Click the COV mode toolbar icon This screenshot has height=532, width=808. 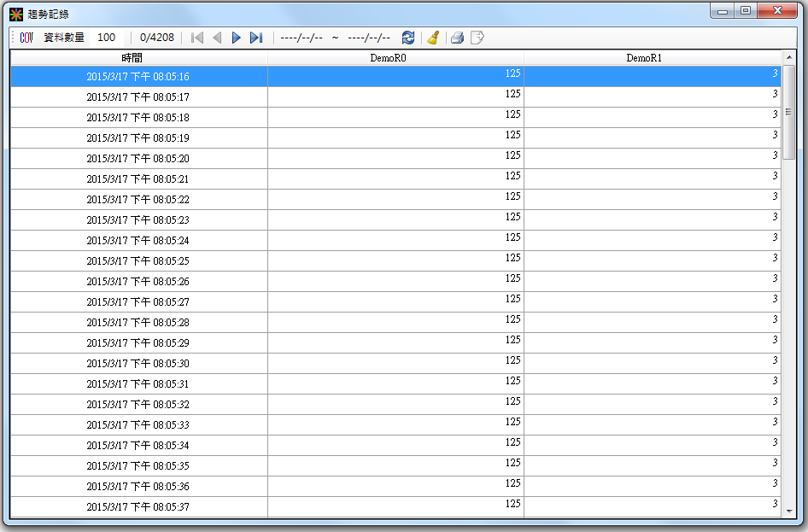point(26,38)
